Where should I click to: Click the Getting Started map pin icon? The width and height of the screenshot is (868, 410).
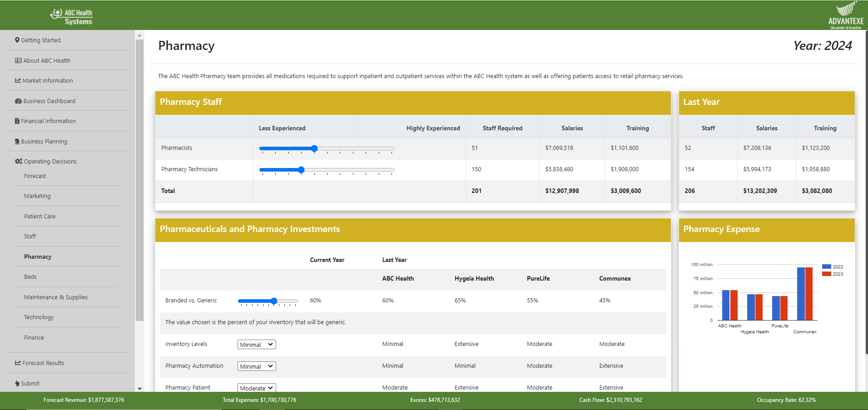point(17,40)
